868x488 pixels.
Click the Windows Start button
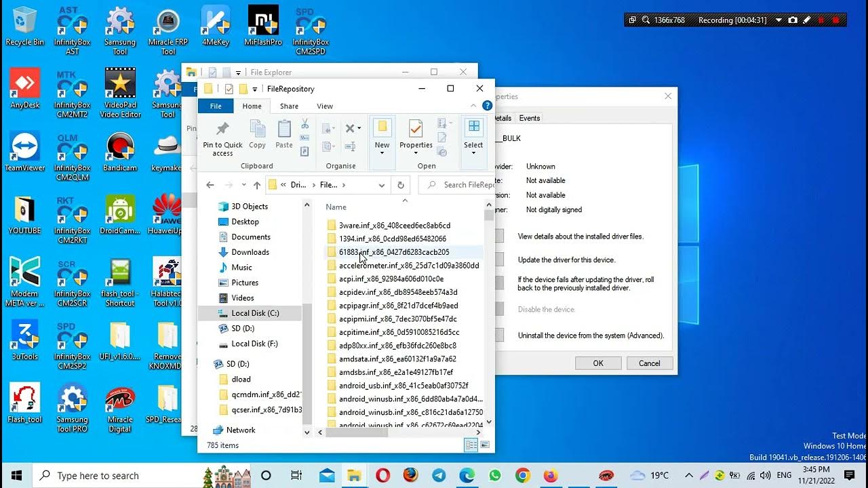click(x=16, y=475)
